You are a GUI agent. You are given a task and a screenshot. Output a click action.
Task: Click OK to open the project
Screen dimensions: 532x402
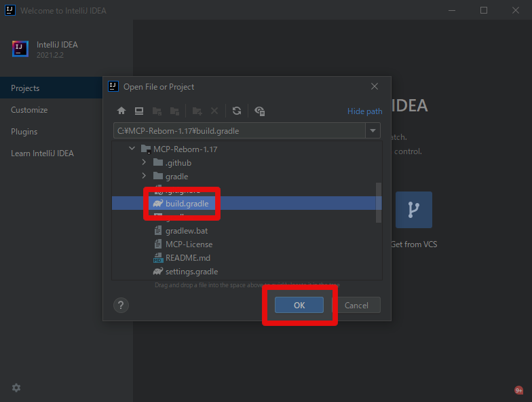(x=299, y=305)
